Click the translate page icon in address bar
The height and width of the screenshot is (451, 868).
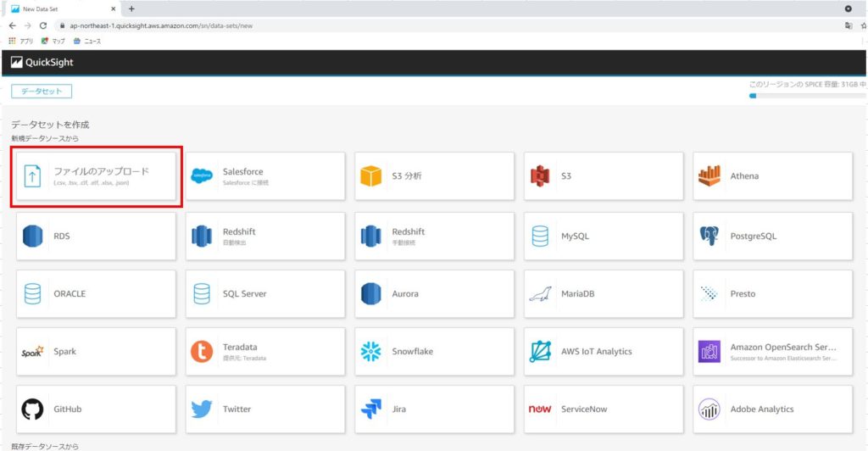[x=849, y=25]
